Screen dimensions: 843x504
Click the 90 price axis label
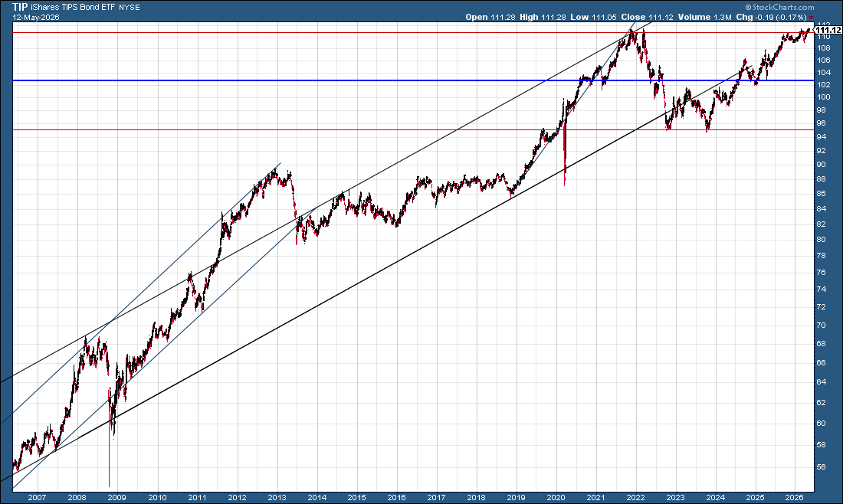[x=822, y=165]
